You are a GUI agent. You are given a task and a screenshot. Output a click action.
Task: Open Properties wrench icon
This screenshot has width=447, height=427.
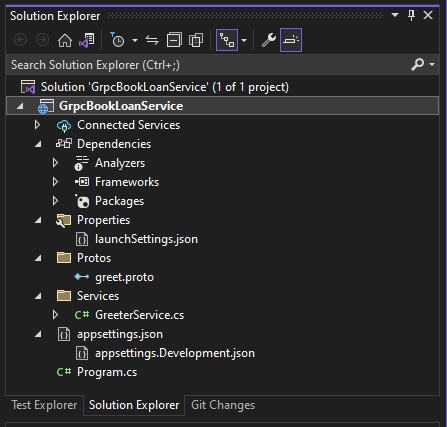[269, 40]
